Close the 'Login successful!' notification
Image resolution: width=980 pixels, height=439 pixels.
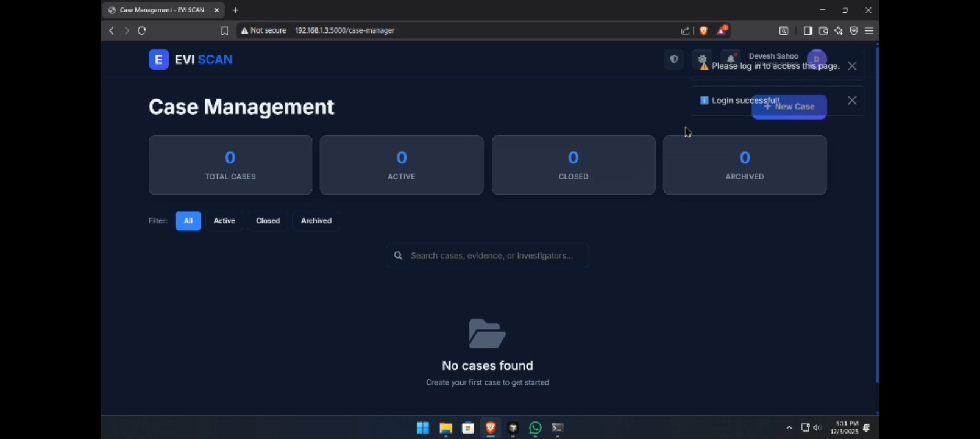tap(852, 101)
